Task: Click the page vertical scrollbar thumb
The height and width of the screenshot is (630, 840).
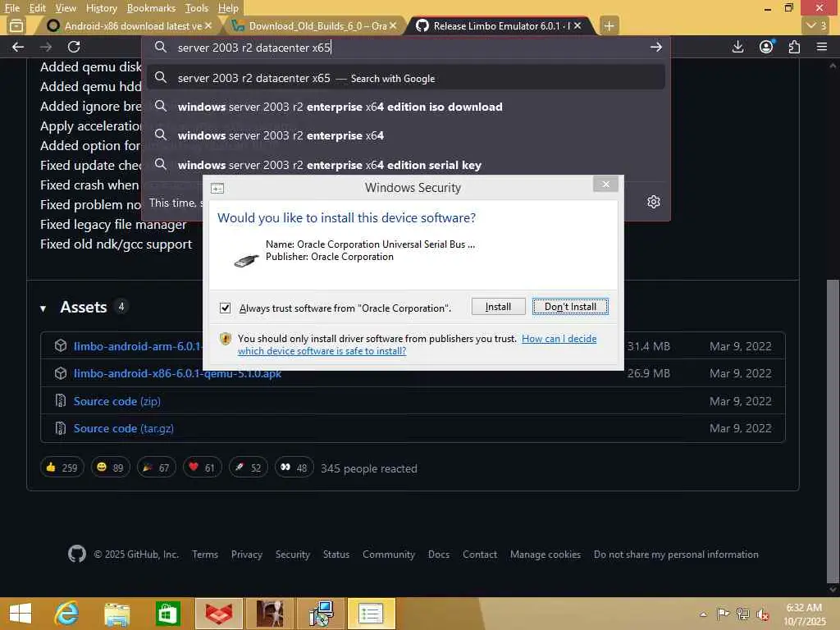Action: pyautogui.click(x=833, y=431)
